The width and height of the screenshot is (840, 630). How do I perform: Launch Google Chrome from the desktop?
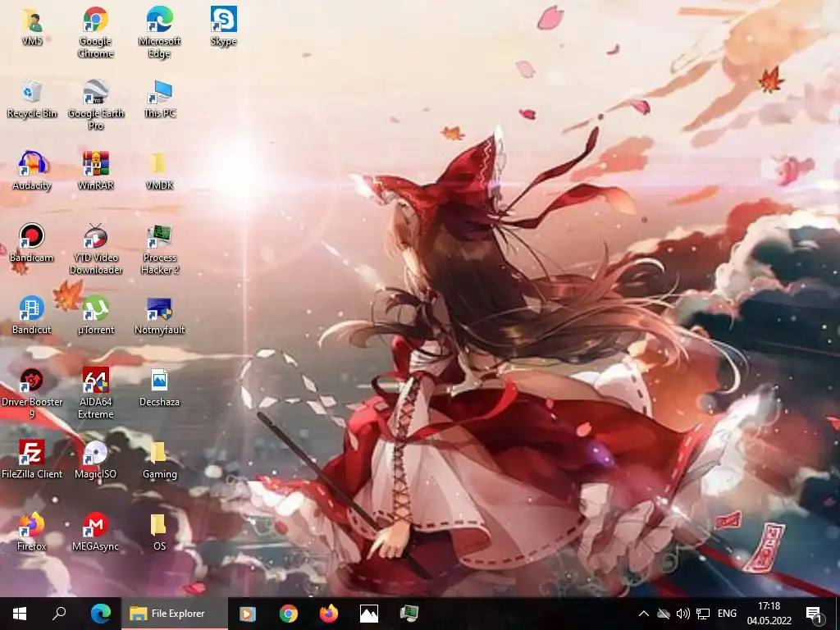click(95, 32)
